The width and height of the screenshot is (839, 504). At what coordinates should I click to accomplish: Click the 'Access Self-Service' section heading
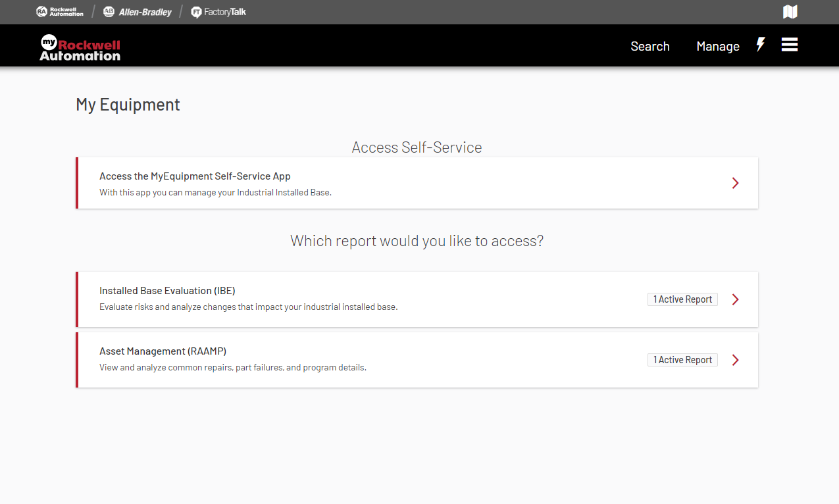point(417,147)
